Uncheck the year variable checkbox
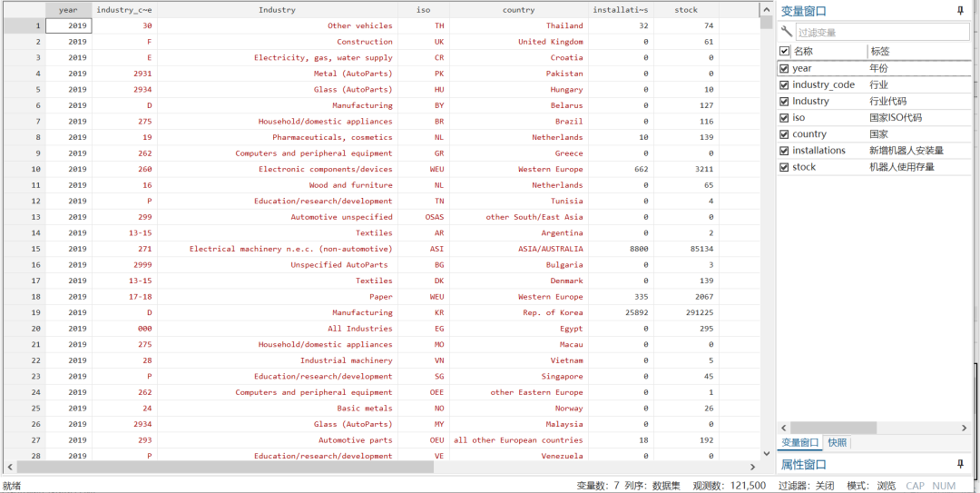The width and height of the screenshot is (980, 493). [x=784, y=68]
